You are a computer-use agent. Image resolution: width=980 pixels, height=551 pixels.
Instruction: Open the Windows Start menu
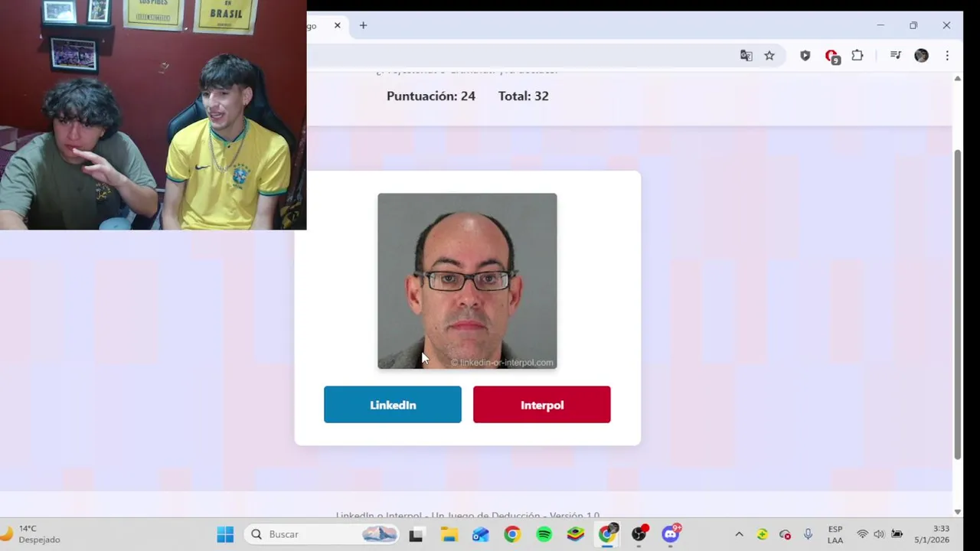(225, 534)
